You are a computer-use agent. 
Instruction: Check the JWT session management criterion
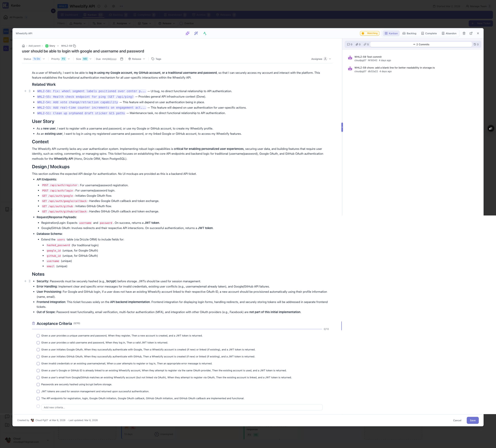point(38,391)
